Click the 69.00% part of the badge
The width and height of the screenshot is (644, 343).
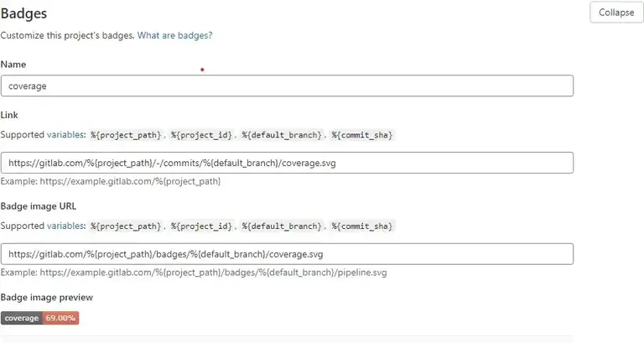pos(60,318)
